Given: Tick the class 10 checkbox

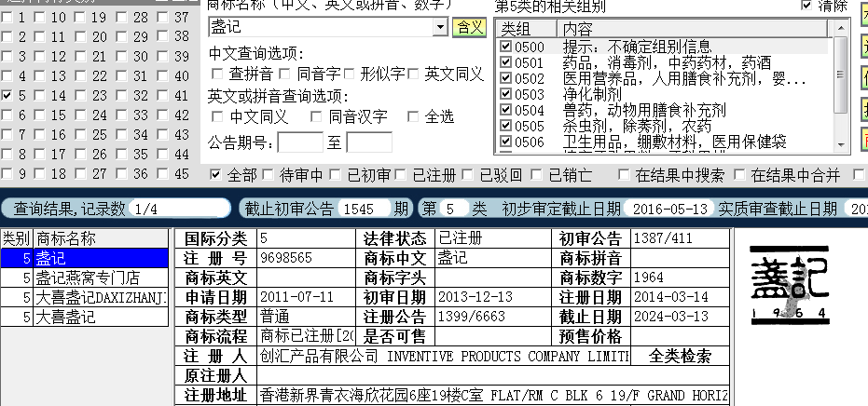Looking at the screenshot, I should [39, 17].
